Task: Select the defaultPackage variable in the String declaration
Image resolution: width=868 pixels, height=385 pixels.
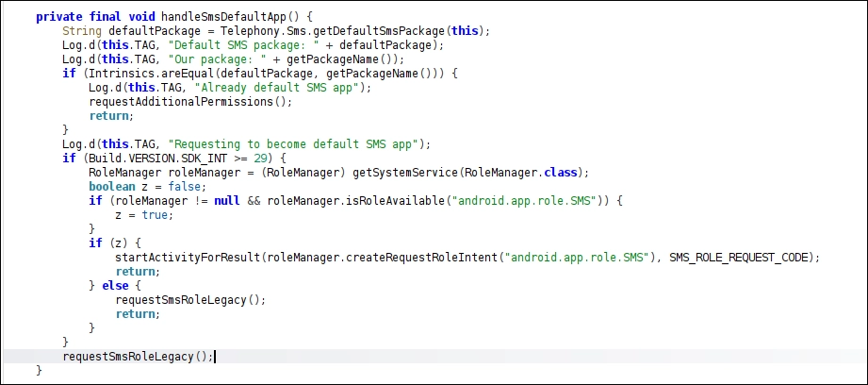Action: click(x=155, y=31)
